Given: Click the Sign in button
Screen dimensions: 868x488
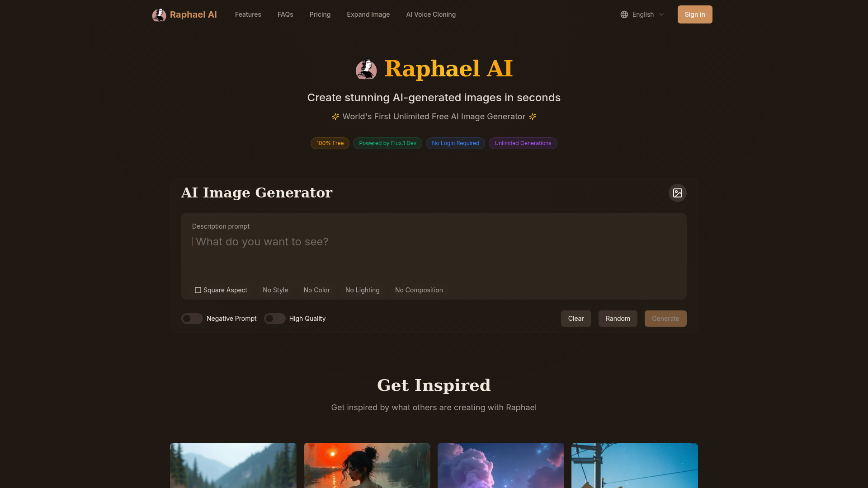Looking at the screenshot, I should 695,14.
